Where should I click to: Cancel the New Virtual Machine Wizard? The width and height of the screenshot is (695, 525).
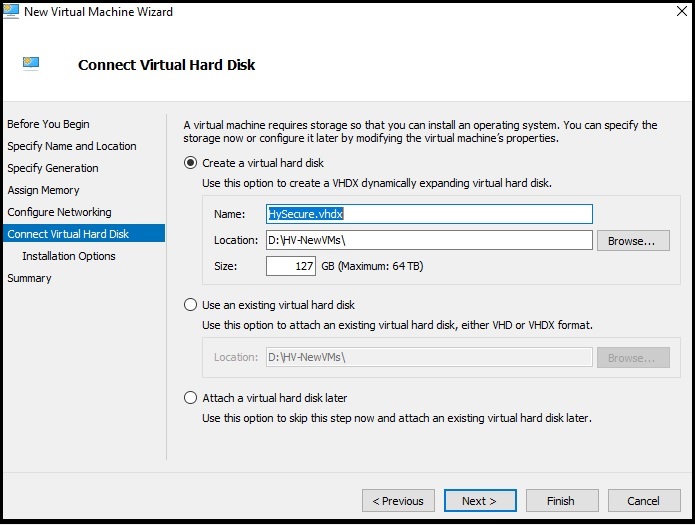point(643,501)
